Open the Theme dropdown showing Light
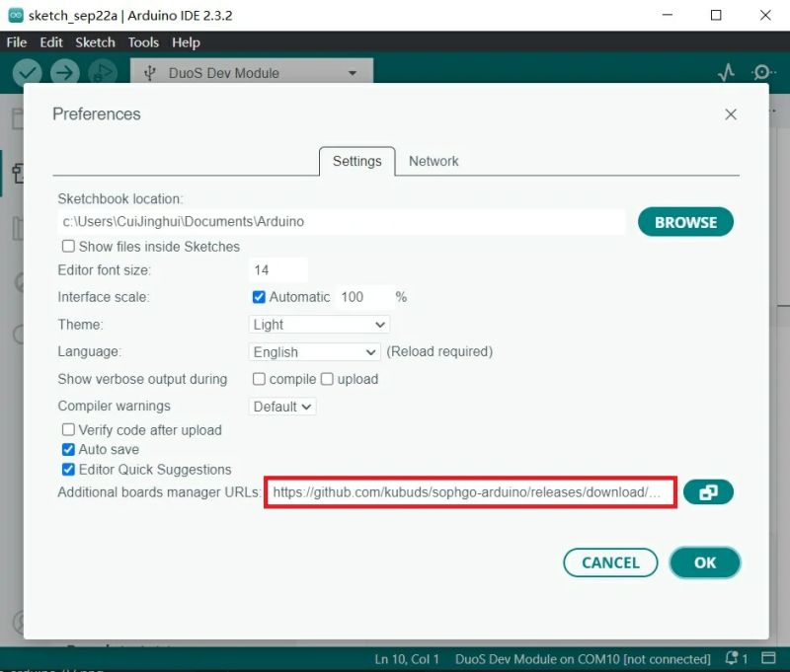The width and height of the screenshot is (790, 672). 319,325
